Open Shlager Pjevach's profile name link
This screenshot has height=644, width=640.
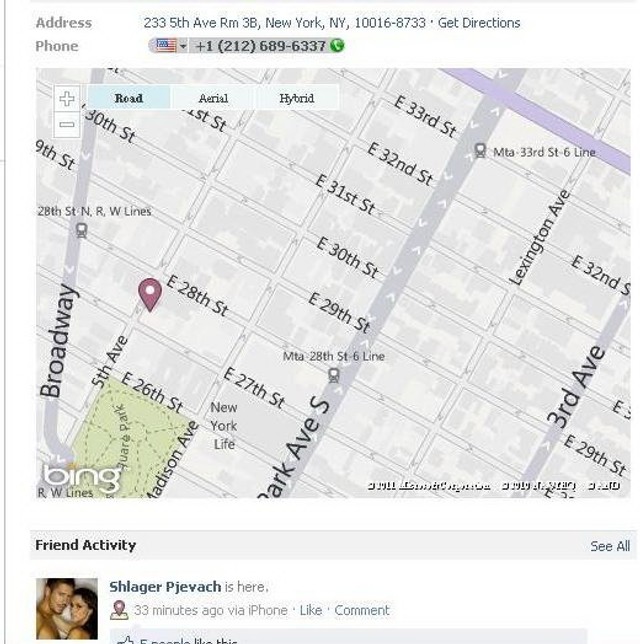(x=165, y=586)
